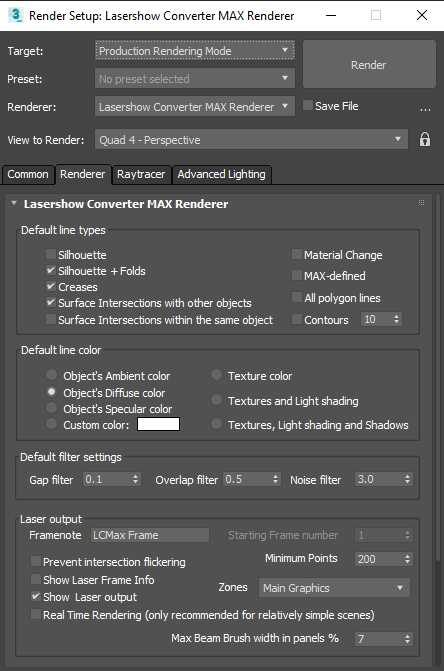
Task: Select Object's Diffuse color radio
Action: (x=52, y=392)
